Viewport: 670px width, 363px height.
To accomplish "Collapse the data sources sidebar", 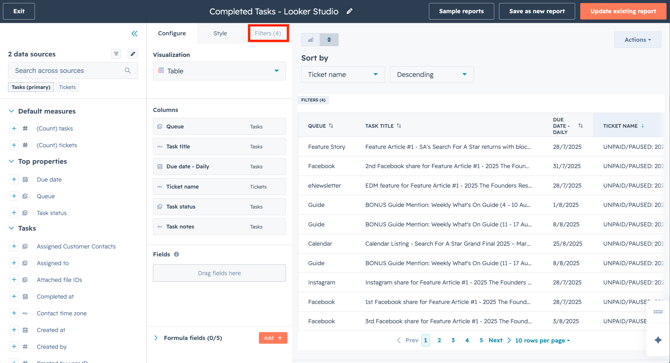I will click(134, 33).
